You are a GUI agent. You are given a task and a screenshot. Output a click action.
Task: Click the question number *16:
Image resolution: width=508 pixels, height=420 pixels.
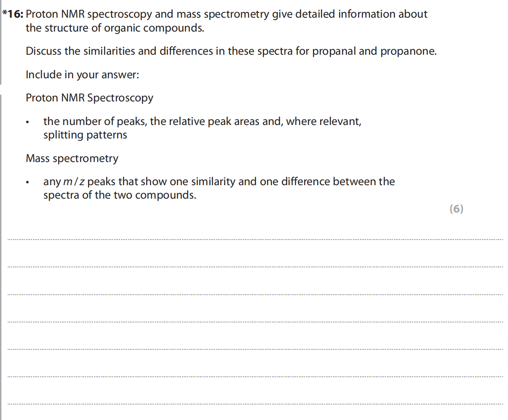point(13,14)
